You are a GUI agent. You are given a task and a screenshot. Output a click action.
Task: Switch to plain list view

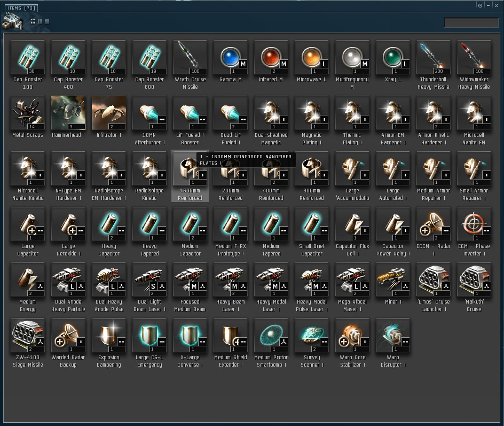[x=47, y=21]
